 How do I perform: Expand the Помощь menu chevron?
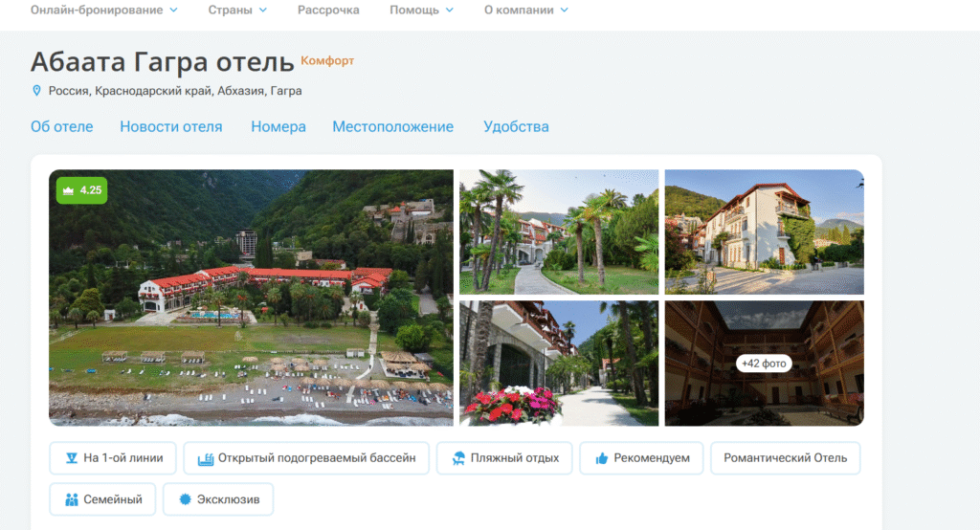coord(450,10)
